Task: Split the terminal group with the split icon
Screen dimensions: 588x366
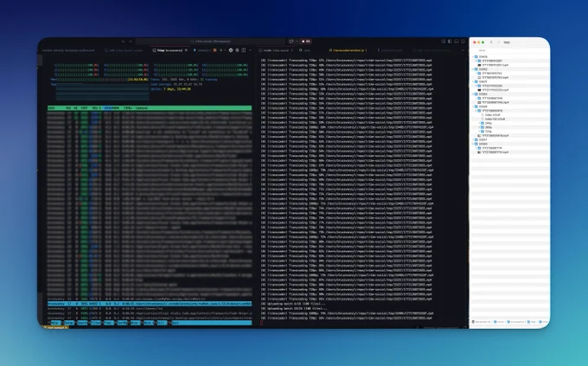Action: point(243,50)
